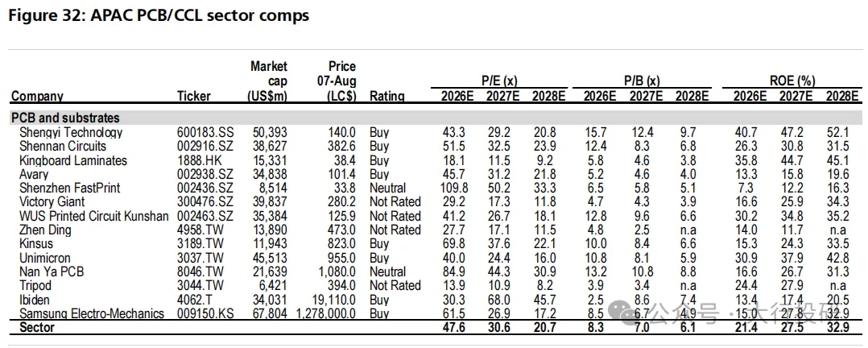The width and height of the screenshot is (868, 348).
Task: Select the Rating column header
Action: [387, 96]
